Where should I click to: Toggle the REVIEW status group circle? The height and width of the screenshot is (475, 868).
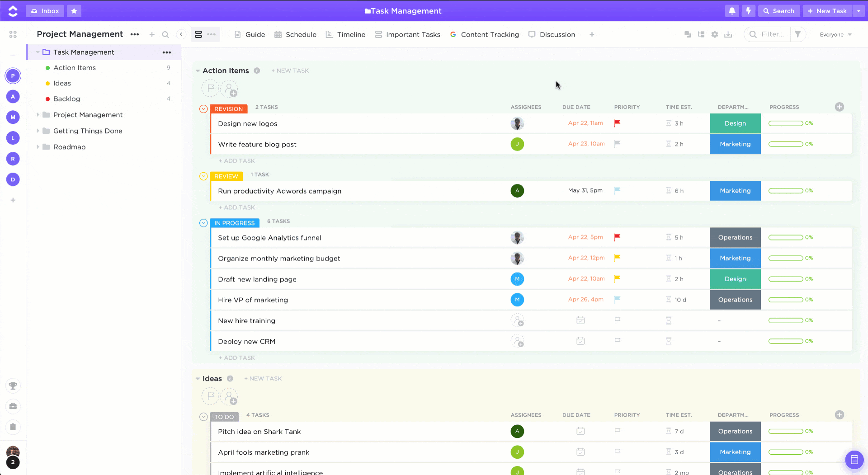[x=203, y=176]
